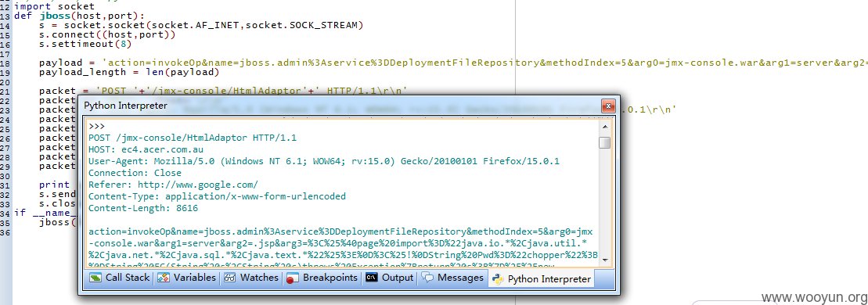Click the 'Content-Length: 8616' line
The height and width of the screenshot is (305, 868).
[x=142, y=208]
